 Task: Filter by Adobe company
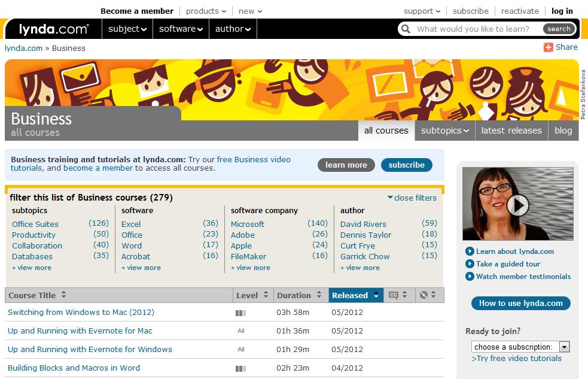243,235
